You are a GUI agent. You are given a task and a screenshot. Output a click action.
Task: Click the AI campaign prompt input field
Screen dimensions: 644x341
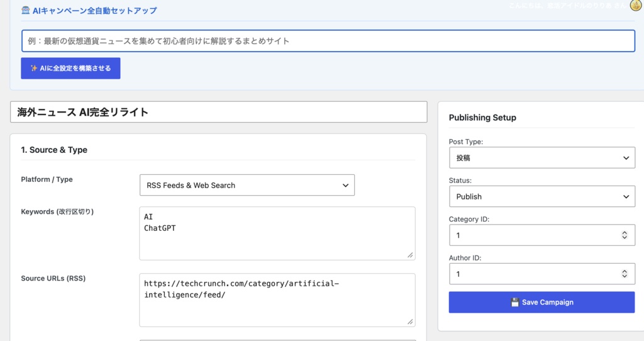(328, 41)
